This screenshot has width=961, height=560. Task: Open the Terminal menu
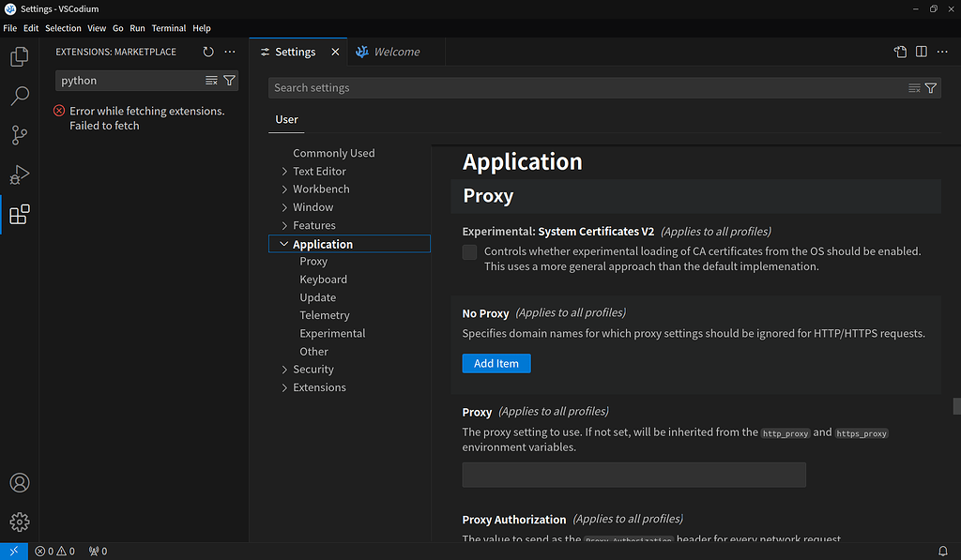pos(169,28)
